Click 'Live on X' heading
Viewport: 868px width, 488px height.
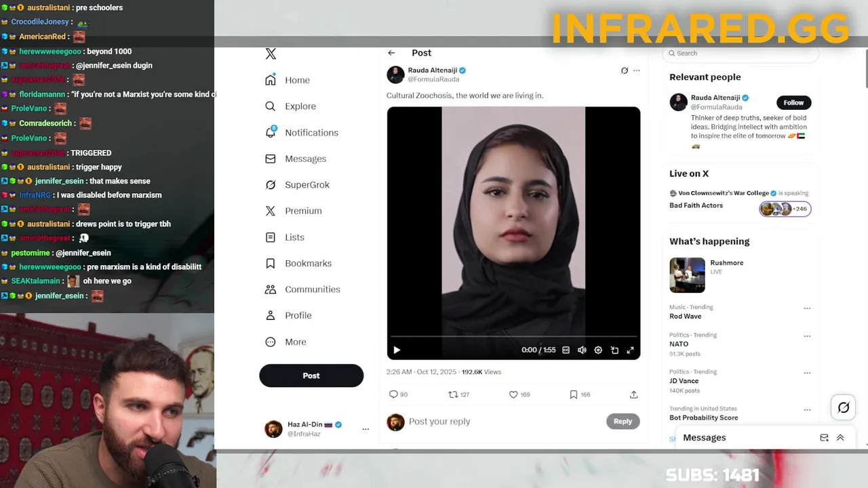coord(689,174)
